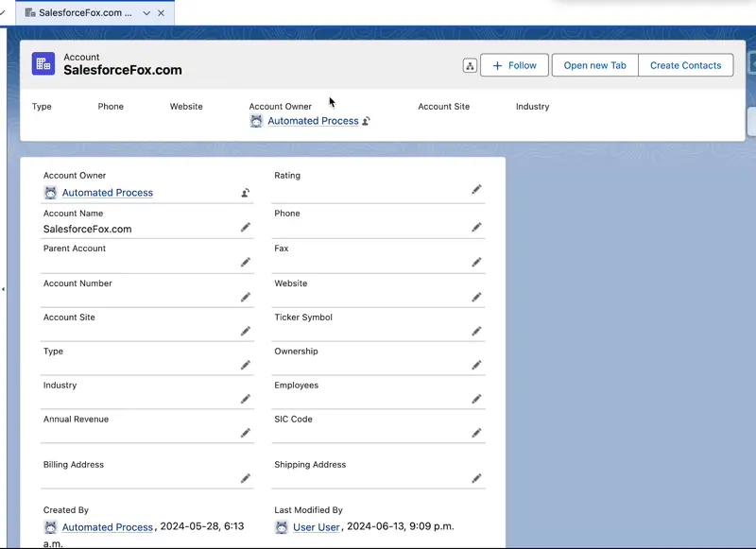The height and width of the screenshot is (549, 756).
Task: Click avatar icon beside User User
Action: click(x=282, y=527)
